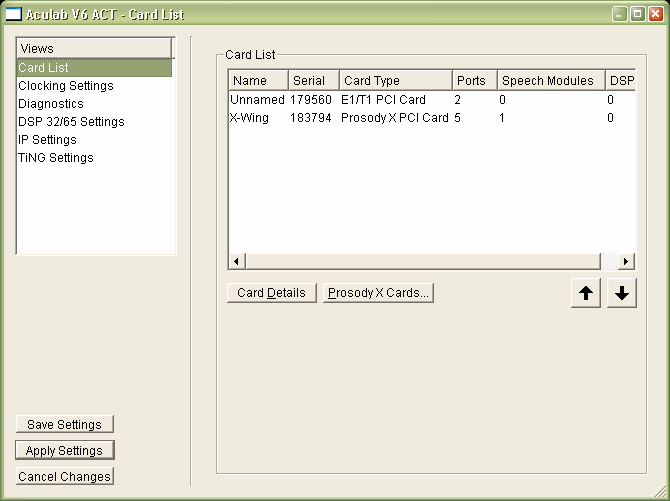
Task: Click the move card up arrow
Action: (x=586, y=293)
